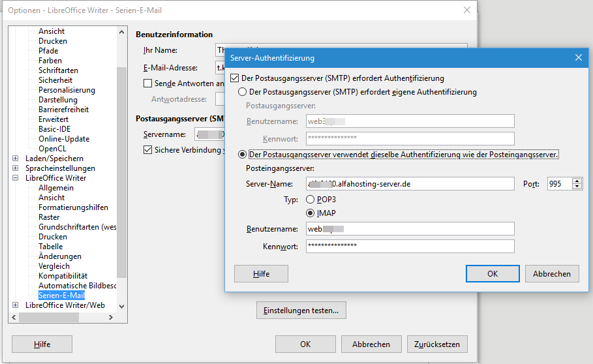Click the tree's vertical scrollbar thumb

[121, 172]
